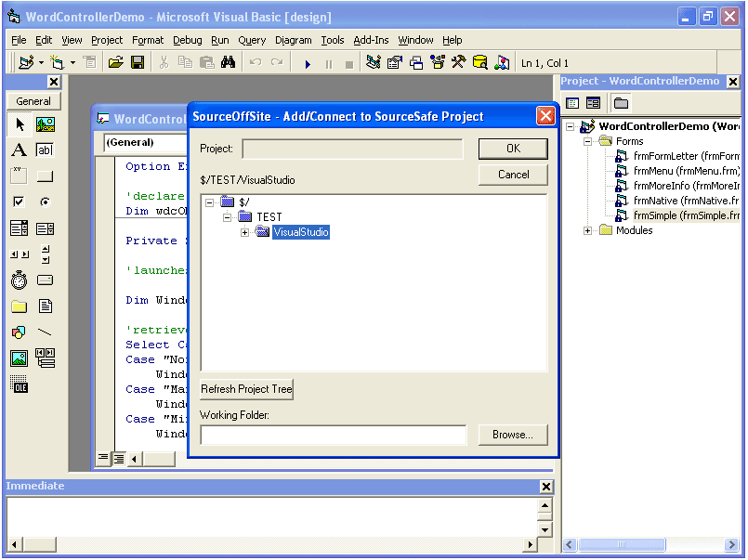Select the CommandButton tool in toolbox
This screenshot has width=748, height=560.
coord(46,176)
